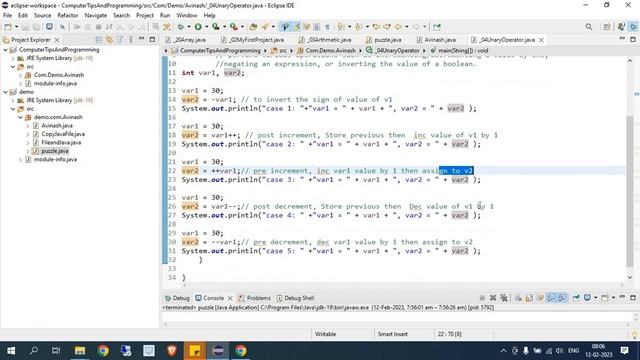
Task: Collapse the demo.com.Avinash package node
Action: point(20,117)
